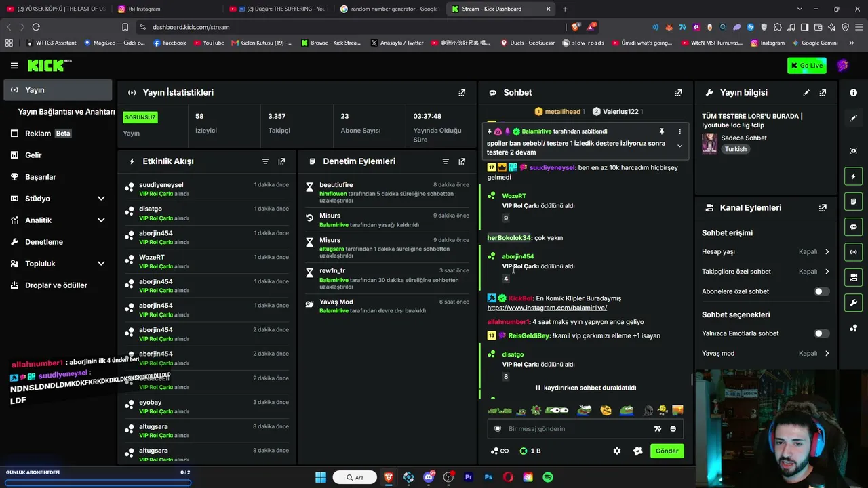This screenshot has height=488, width=868.
Task: Toggle Yalnızca Emotlarla sohbet switch
Action: (x=821, y=333)
